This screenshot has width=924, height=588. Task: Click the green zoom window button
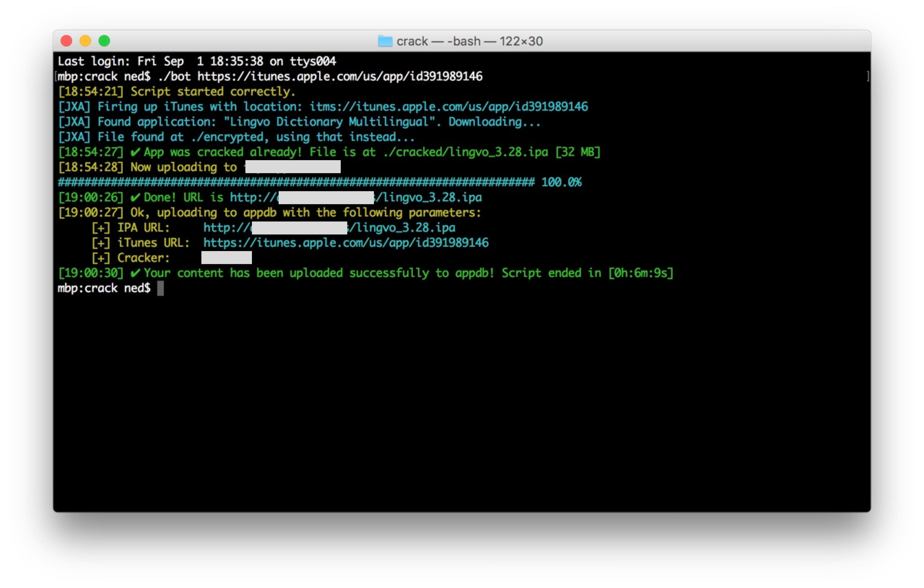coord(104,41)
